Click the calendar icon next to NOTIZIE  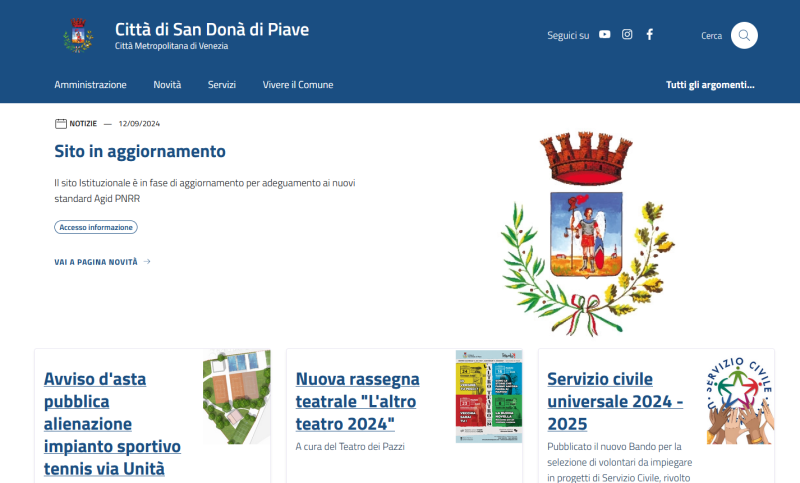pyautogui.click(x=61, y=123)
